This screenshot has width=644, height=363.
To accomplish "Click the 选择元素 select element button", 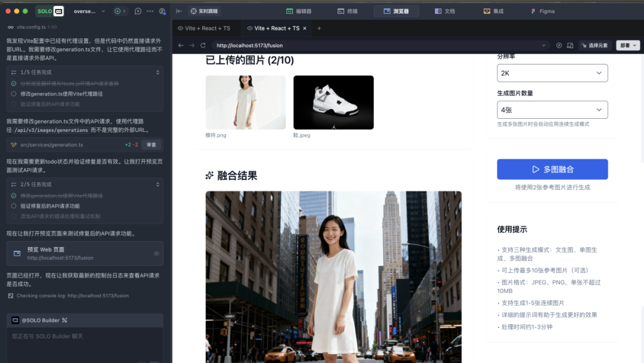I will pos(595,45).
